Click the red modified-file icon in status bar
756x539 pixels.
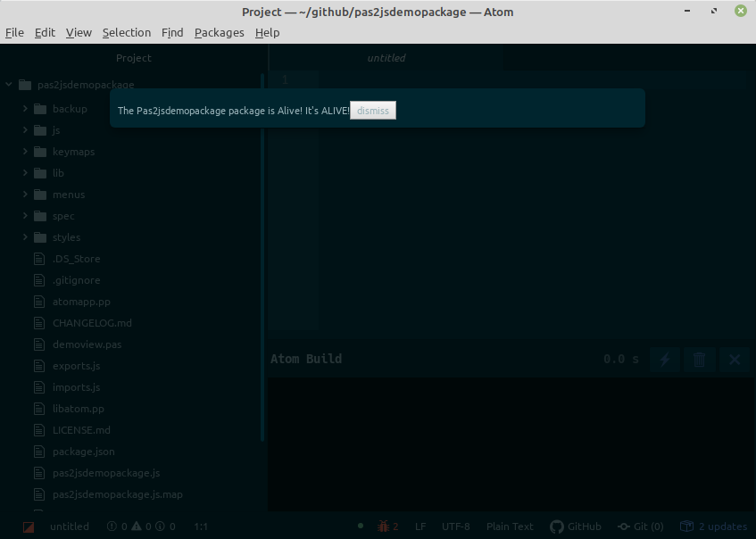click(29, 527)
